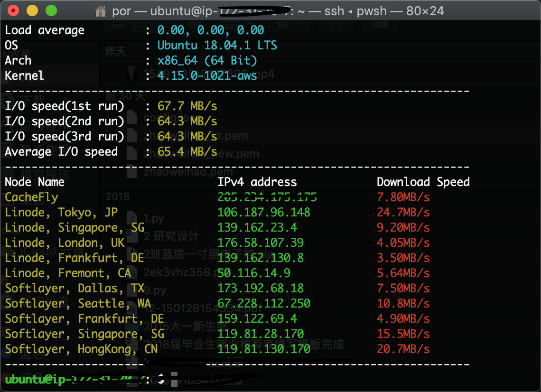
Task: Click the download speed 5.64MB/s
Action: pyautogui.click(x=403, y=273)
